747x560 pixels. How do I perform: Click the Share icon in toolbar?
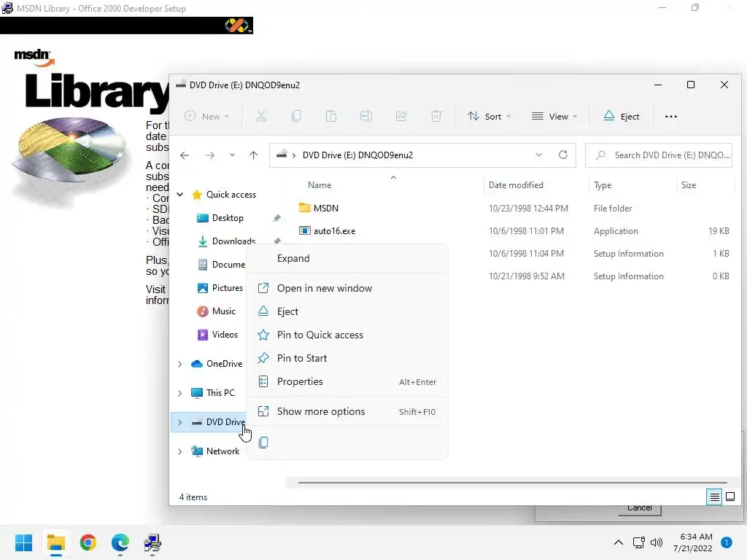click(x=401, y=116)
